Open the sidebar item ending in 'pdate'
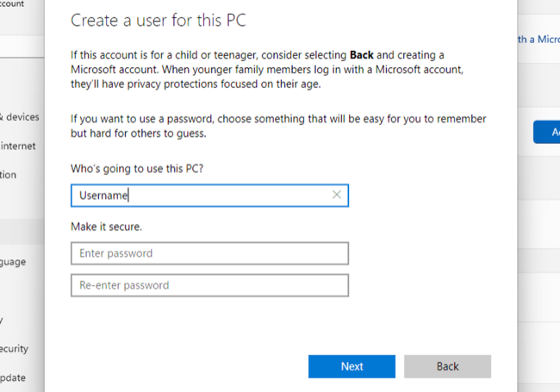 coord(13,377)
